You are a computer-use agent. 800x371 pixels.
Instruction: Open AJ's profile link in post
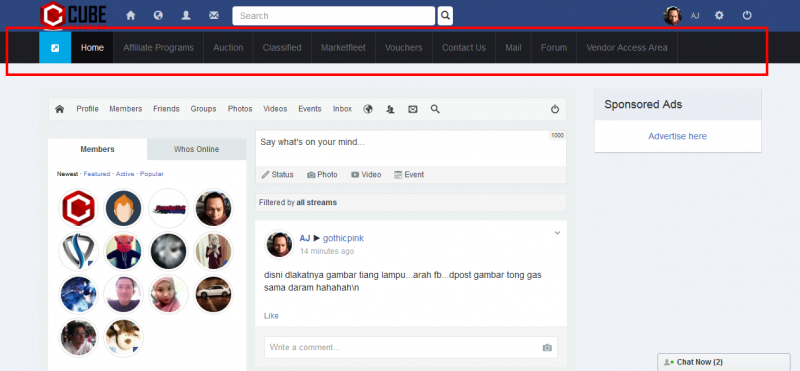(x=305, y=238)
